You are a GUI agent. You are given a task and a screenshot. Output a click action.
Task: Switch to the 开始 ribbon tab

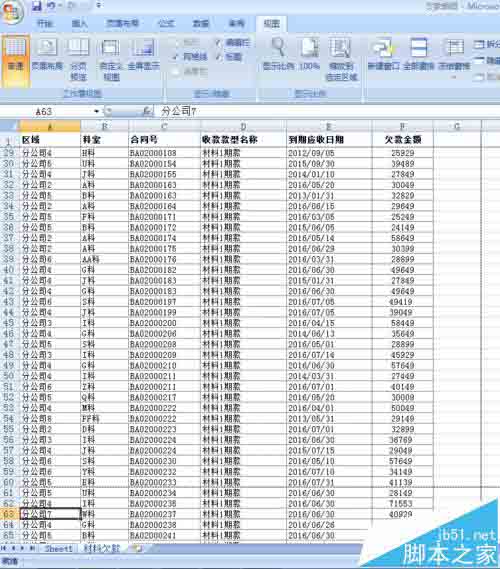pos(45,24)
